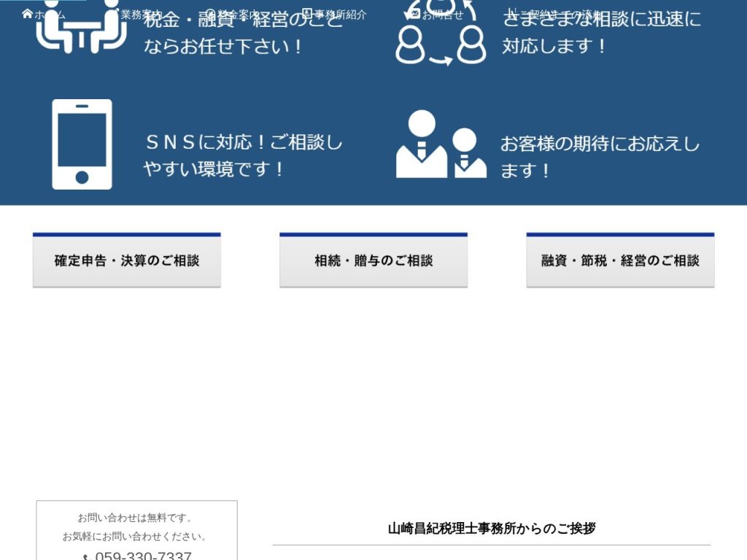Click text ＳＮＳに対応！ご相談しやすい環境です！
This screenshot has width=747, height=560.
pyautogui.click(x=243, y=155)
